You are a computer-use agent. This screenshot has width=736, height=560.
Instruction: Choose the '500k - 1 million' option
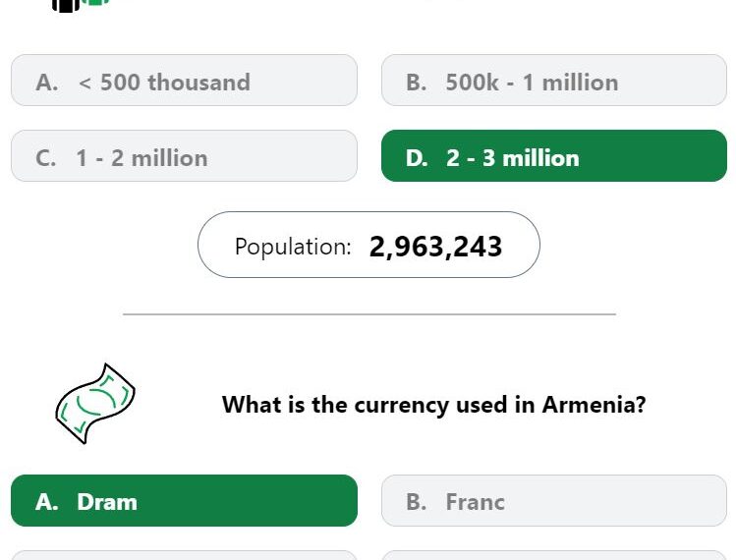point(554,81)
